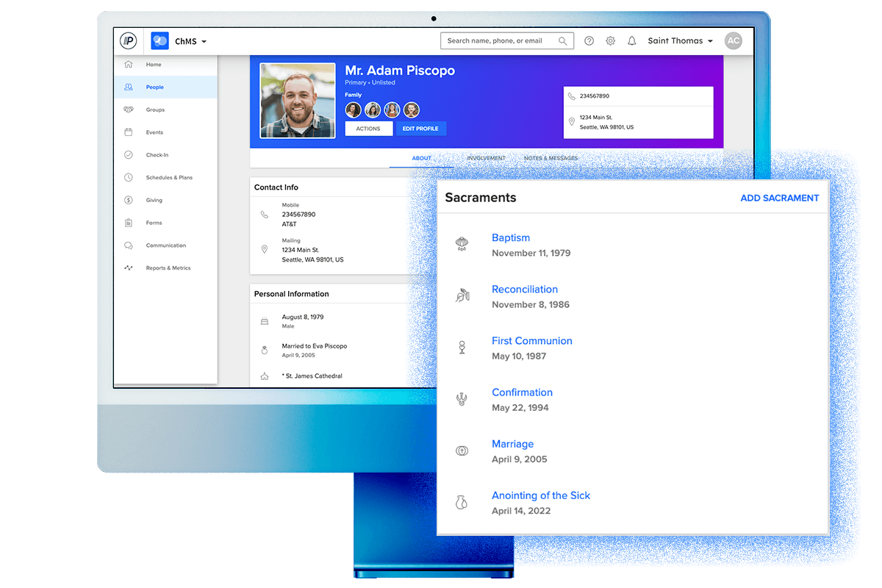The image size is (882, 588).
Task: Click "May 22, 1994" confirmation date
Action: (x=520, y=408)
